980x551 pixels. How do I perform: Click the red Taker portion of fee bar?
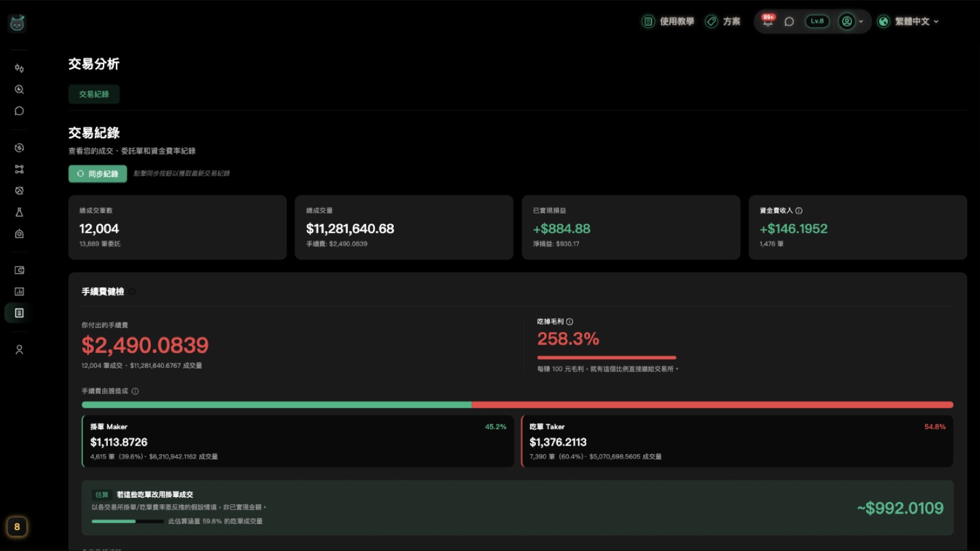pyautogui.click(x=712, y=405)
